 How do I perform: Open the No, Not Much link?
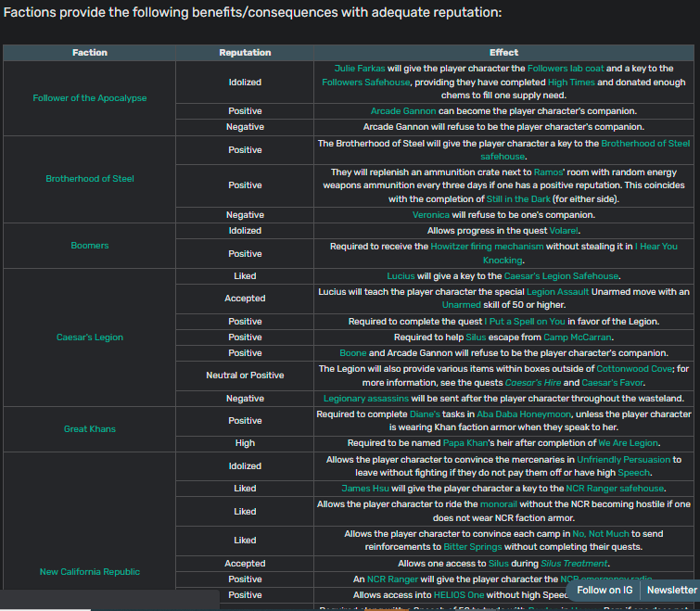tap(601, 534)
